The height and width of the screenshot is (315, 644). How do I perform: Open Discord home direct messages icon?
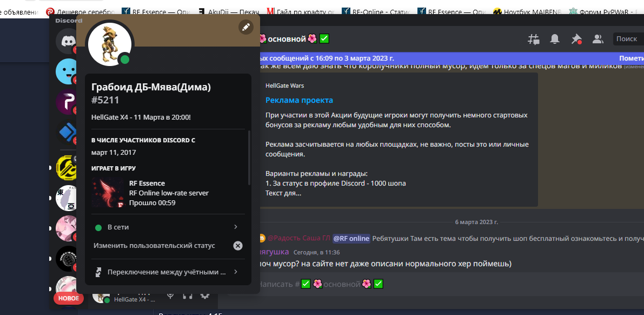click(x=67, y=42)
